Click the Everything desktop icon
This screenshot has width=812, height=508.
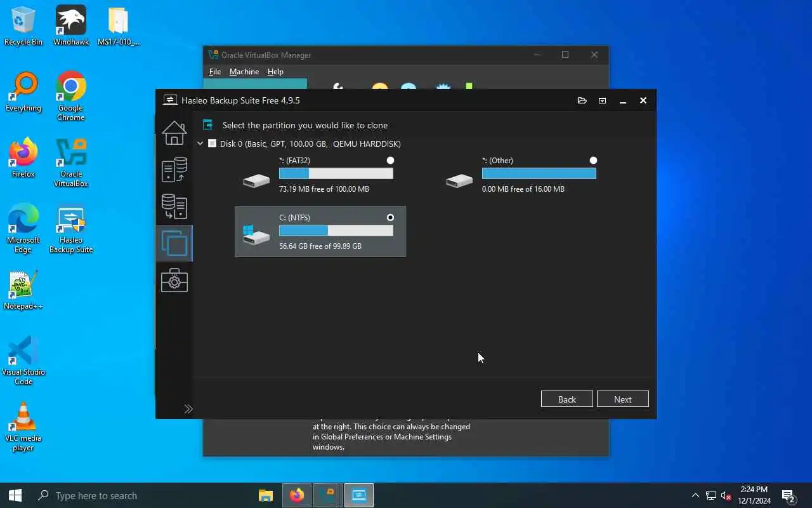click(23, 92)
